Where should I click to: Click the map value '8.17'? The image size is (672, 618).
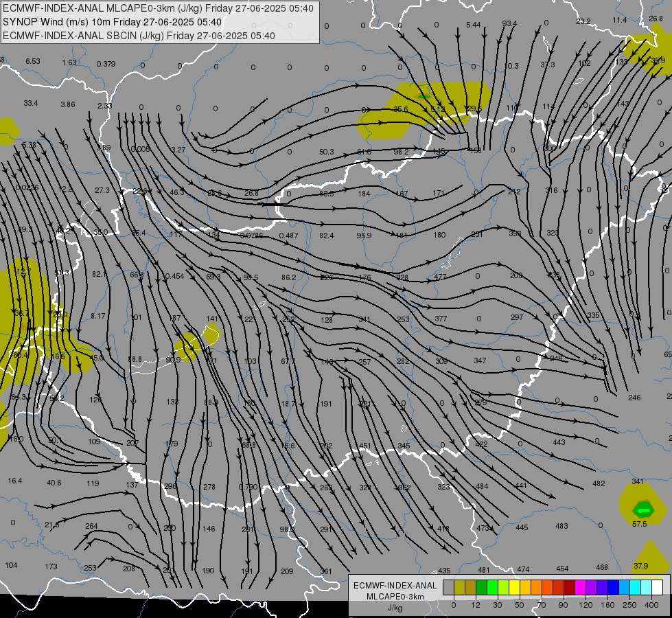97,316
